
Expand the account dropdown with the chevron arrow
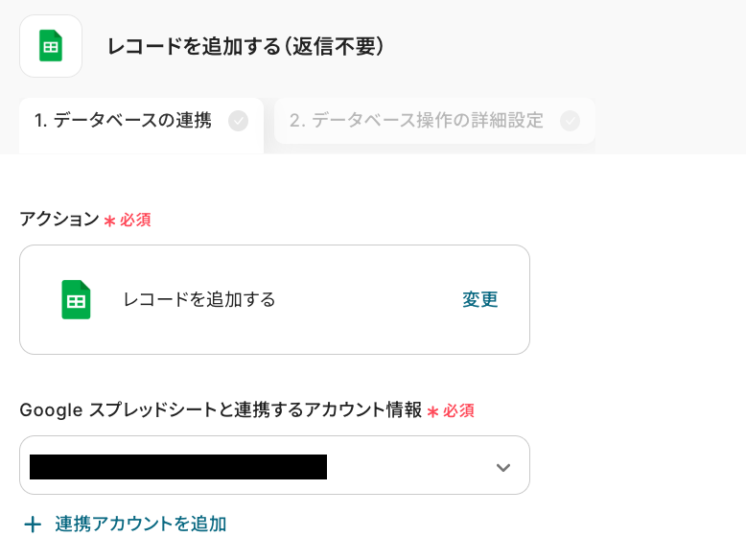pyautogui.click(x=502, y=468)
